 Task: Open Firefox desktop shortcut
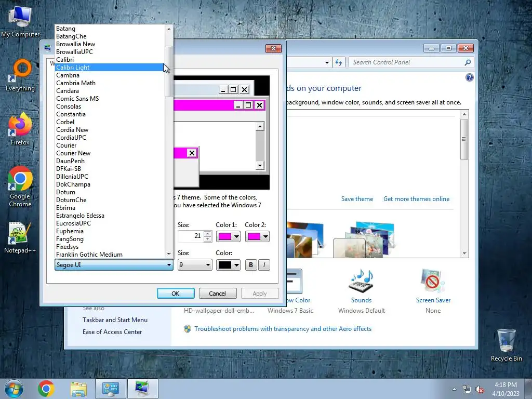(x=20, y=129)
